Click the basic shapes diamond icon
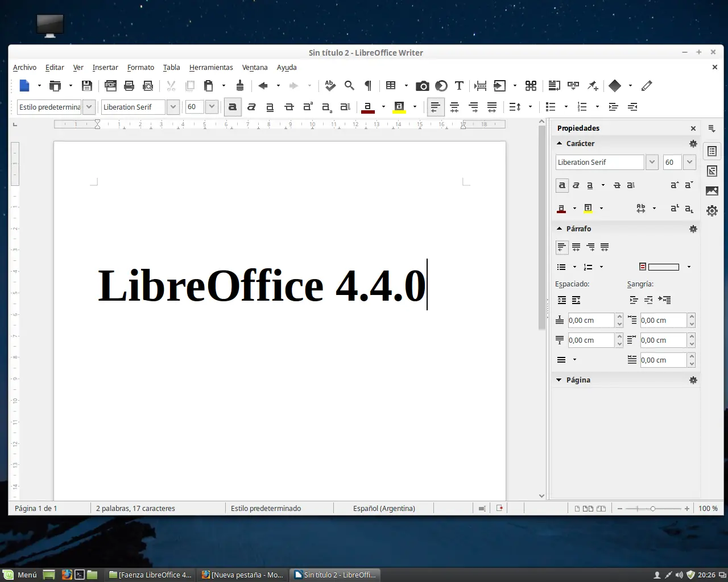This screenshot has height=582, width=728. (x=614, y=86)
